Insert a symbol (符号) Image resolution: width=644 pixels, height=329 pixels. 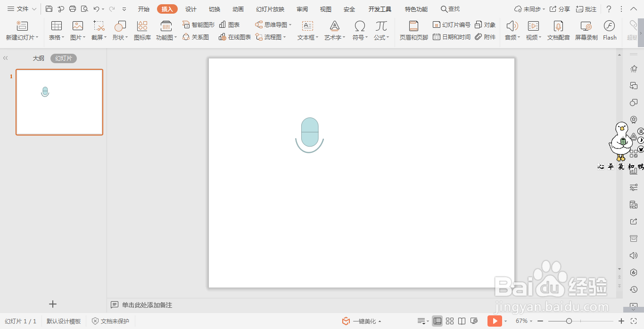tap(360, 31)
